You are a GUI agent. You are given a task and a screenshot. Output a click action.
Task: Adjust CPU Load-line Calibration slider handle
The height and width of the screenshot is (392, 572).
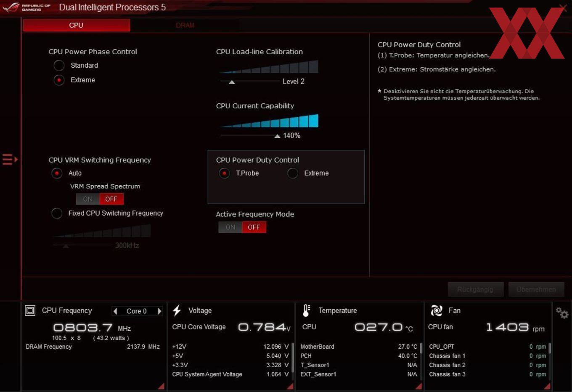point(231,82)
